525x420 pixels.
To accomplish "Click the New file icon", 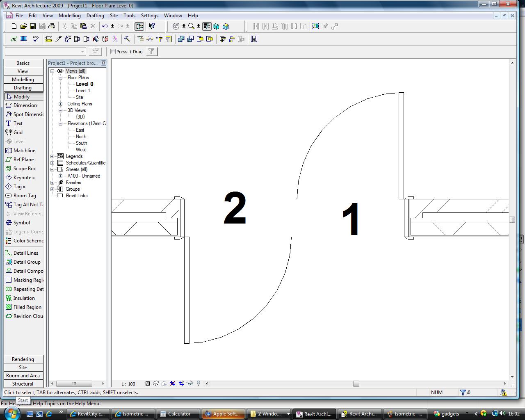I will pos(14,26).
